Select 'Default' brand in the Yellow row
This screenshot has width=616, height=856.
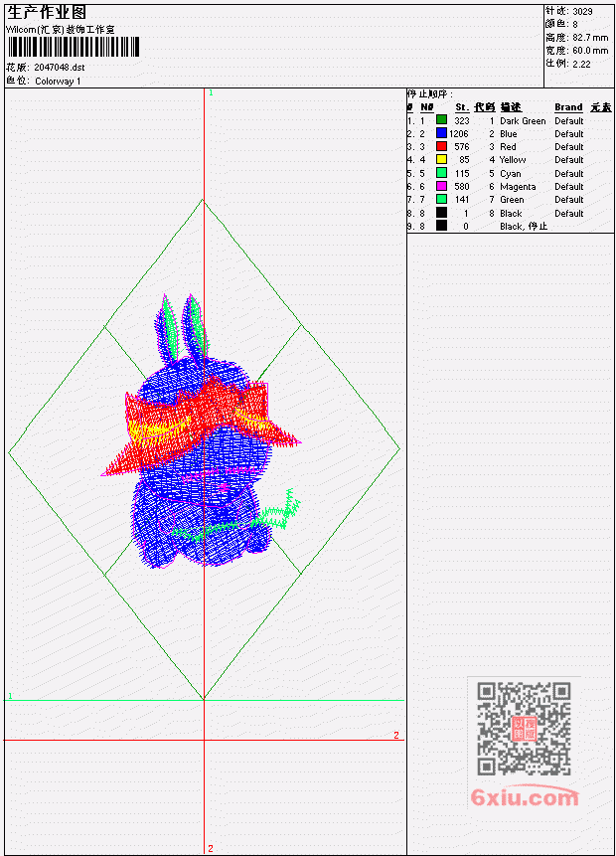pos(568,159)
